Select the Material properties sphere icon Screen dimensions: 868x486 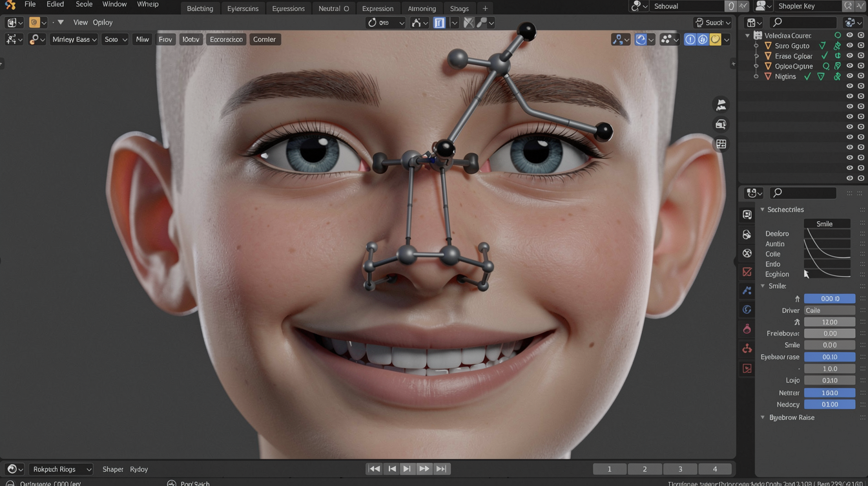[x=747, y=329]
